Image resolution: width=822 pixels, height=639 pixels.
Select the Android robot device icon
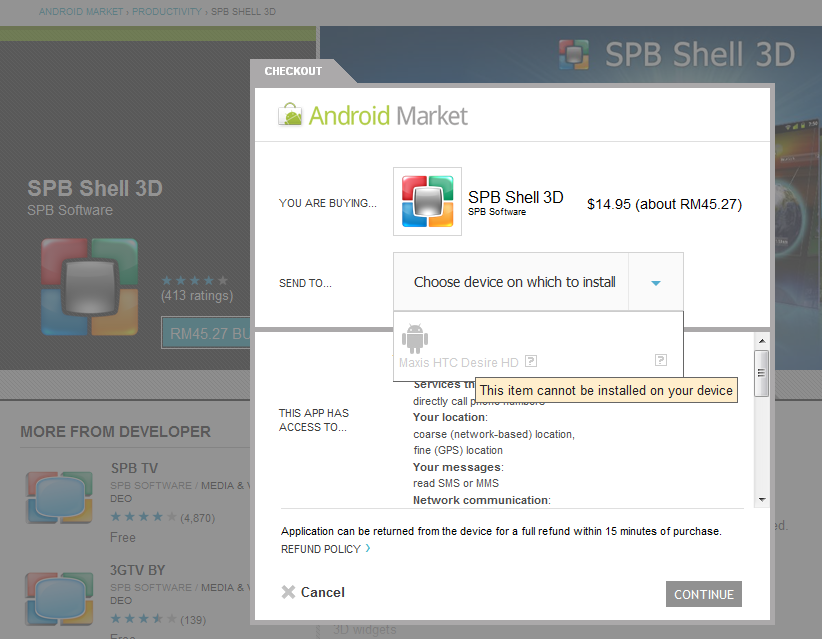tap(414, 339)
